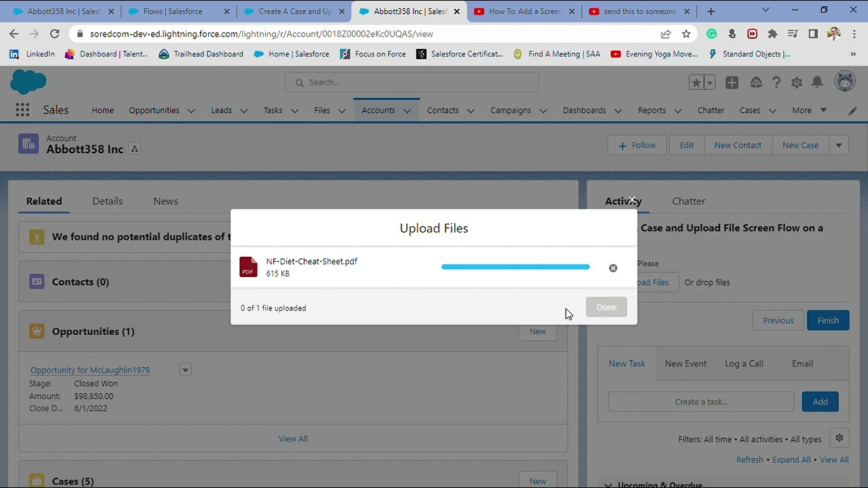Image resolution: width=868 pixels, height=488 pixels.
Task: Click View All under Opportunities
Action: [293, 439]
